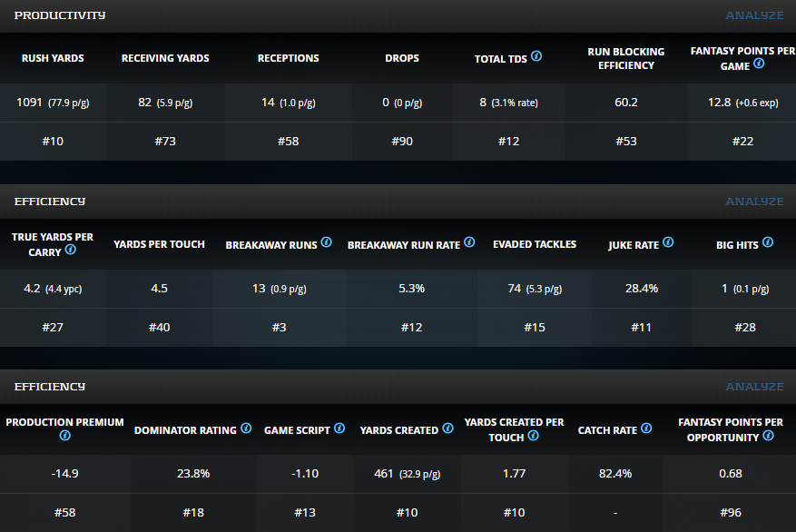This screenshot has height=532, width=796.
Task: Click Analyze in the Productivity section header
Action: pos(754,15)
